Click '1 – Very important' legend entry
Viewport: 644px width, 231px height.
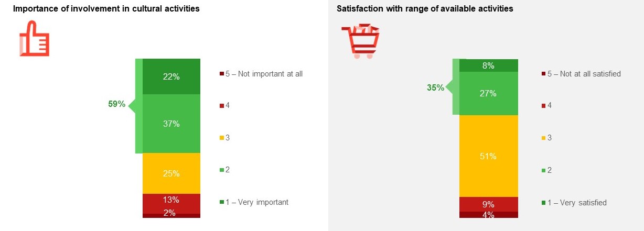click(254, 202)
